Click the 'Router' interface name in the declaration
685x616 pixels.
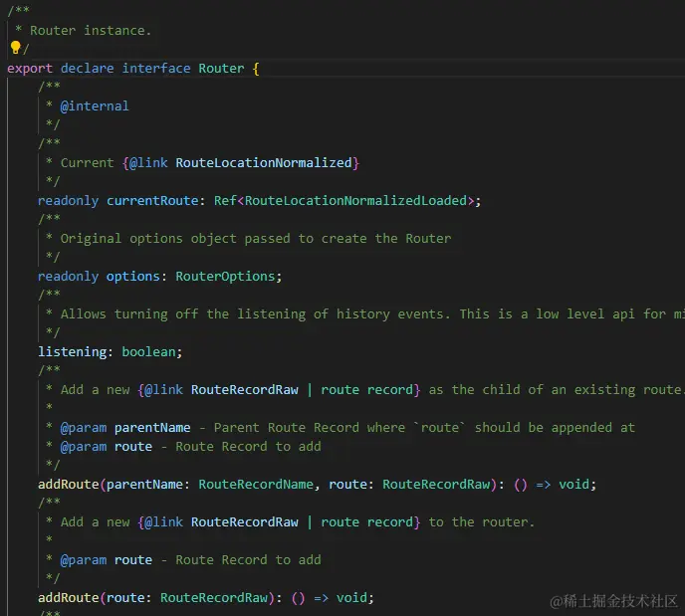click(221, 69)
